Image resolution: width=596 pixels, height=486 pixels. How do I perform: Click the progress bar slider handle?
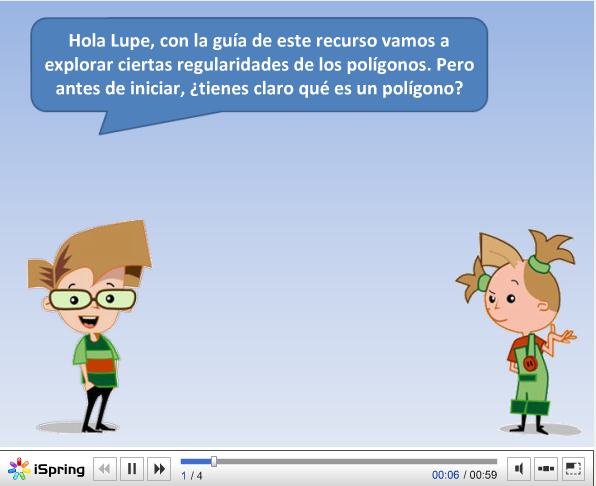point(214,461)
